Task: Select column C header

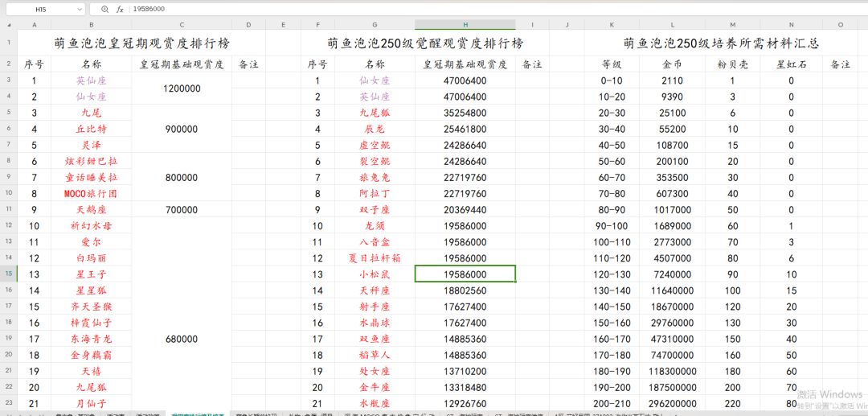Action: [x=182, y=25]
